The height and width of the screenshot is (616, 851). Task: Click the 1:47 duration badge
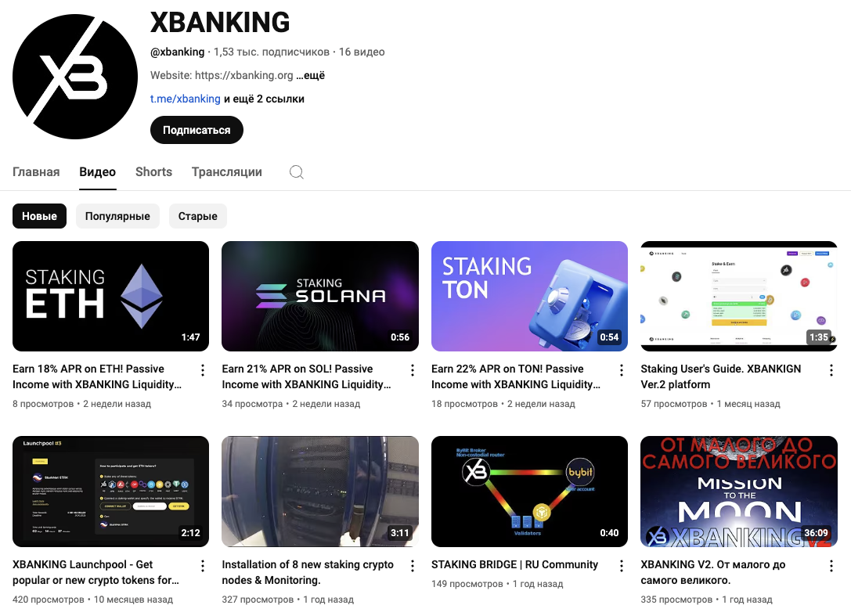point(190,337)
